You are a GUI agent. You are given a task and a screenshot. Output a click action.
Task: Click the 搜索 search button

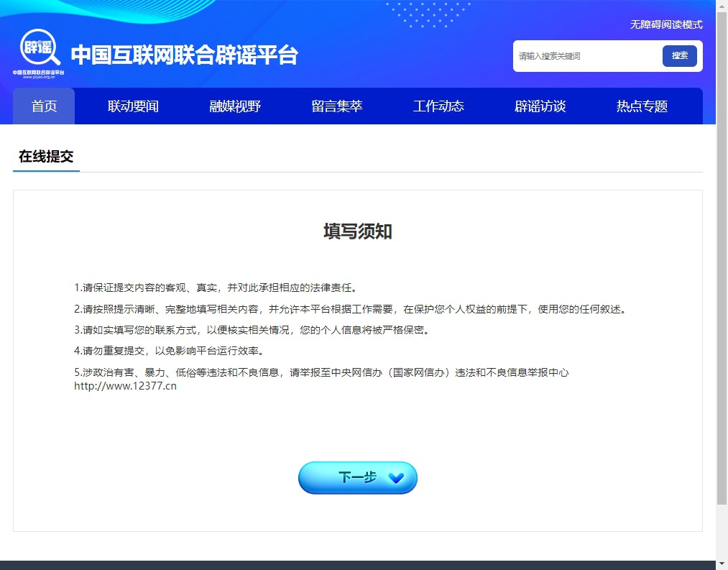tap(679, 56)
